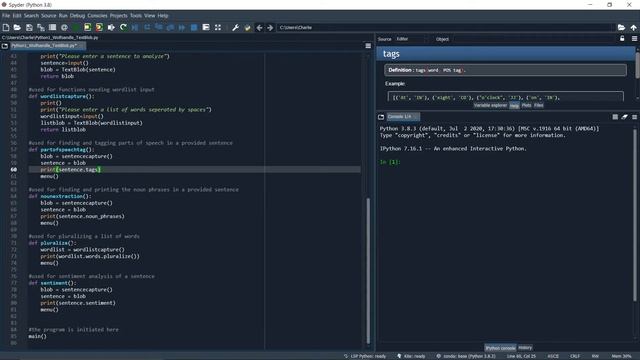Image resolution: width=640 pixels, height=360 pixels.
Task: Run the current cell icon
Action: point(87,27)
